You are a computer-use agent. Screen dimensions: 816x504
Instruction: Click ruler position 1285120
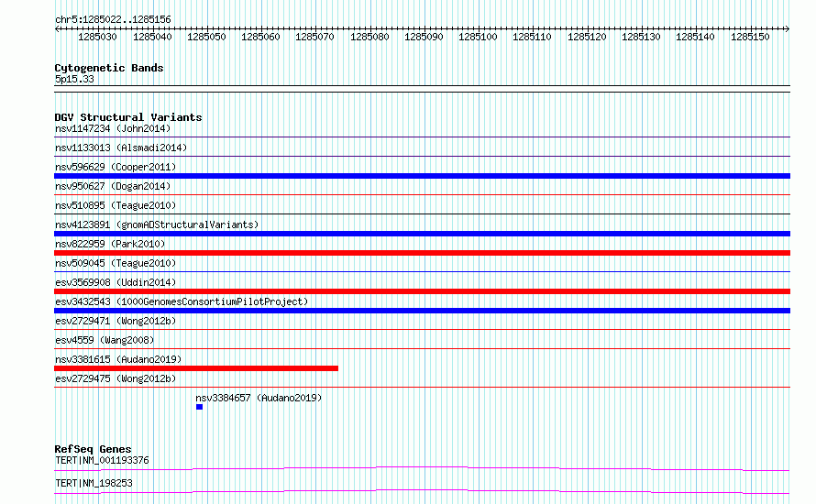click(x=587, y=37)
